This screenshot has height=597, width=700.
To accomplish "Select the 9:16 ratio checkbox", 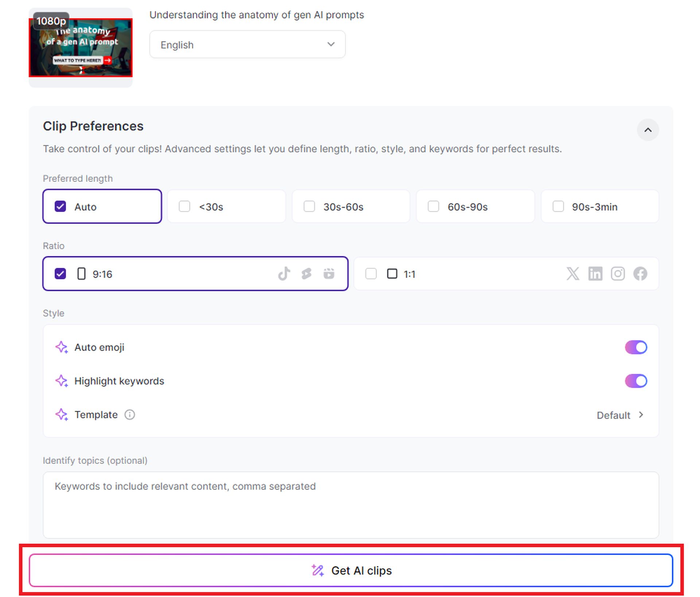I will (59, 274).
